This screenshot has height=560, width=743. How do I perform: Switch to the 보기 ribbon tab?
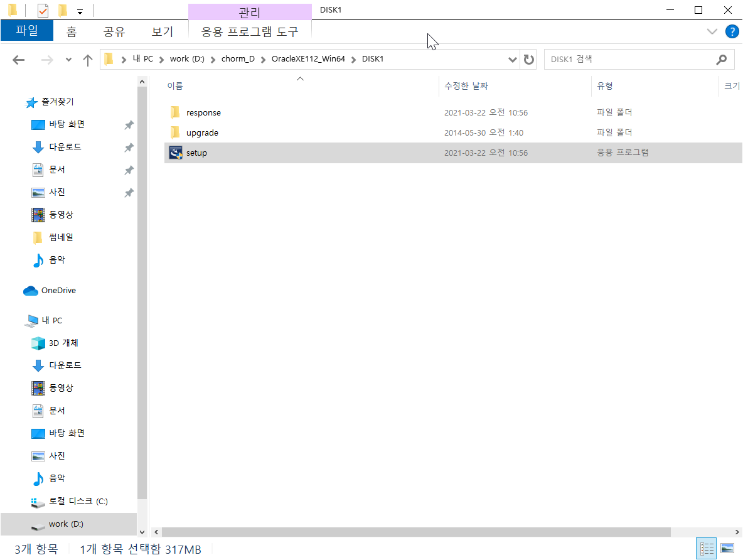(162, 31)
